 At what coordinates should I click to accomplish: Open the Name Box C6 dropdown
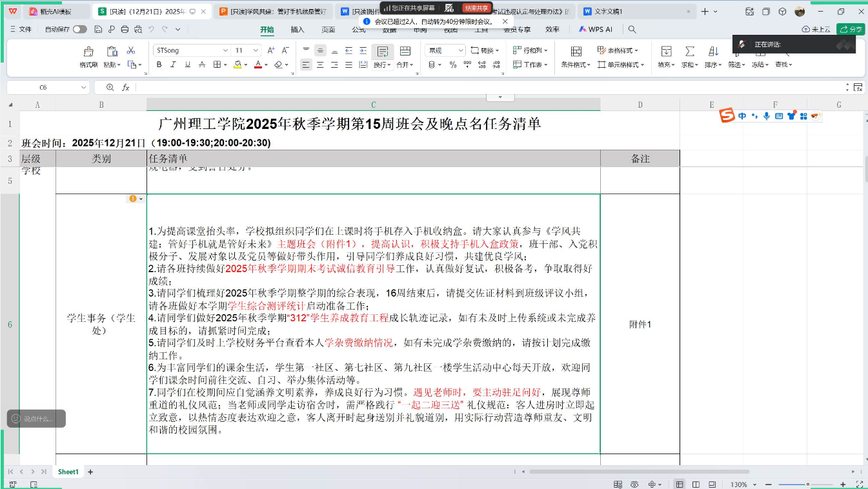tap(84, 87)
